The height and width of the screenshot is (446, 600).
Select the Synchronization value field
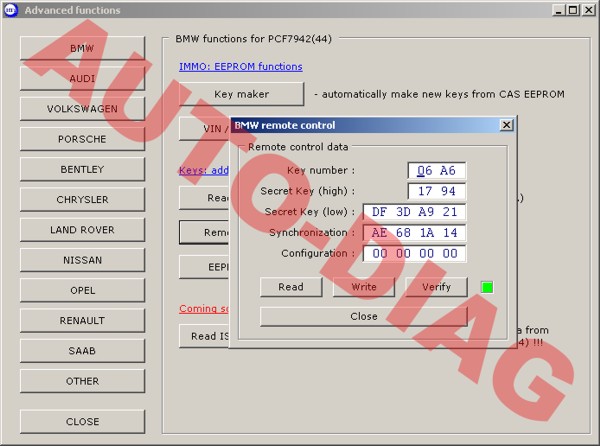click(x=414, y=232)
